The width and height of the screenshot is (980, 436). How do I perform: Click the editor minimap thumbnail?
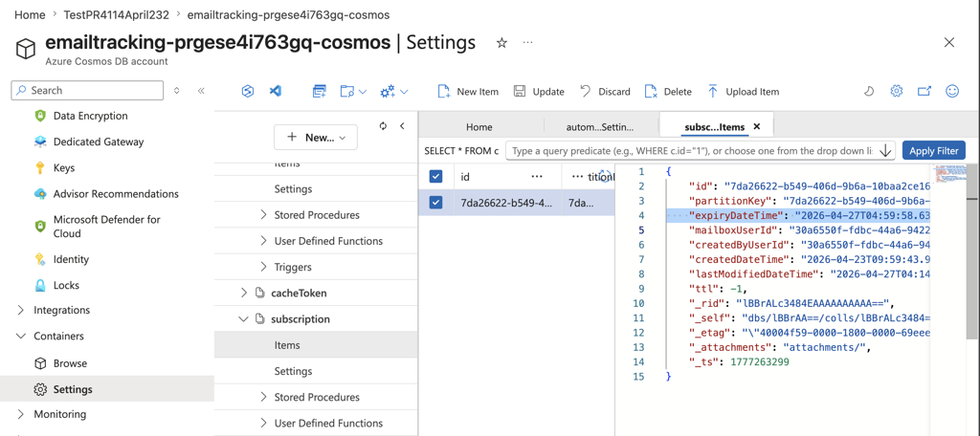[948, 174]
